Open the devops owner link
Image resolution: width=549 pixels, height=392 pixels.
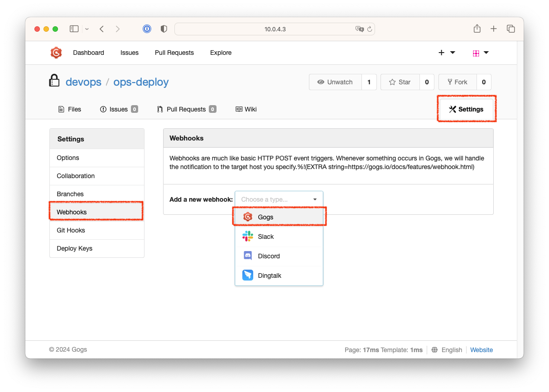83,82
